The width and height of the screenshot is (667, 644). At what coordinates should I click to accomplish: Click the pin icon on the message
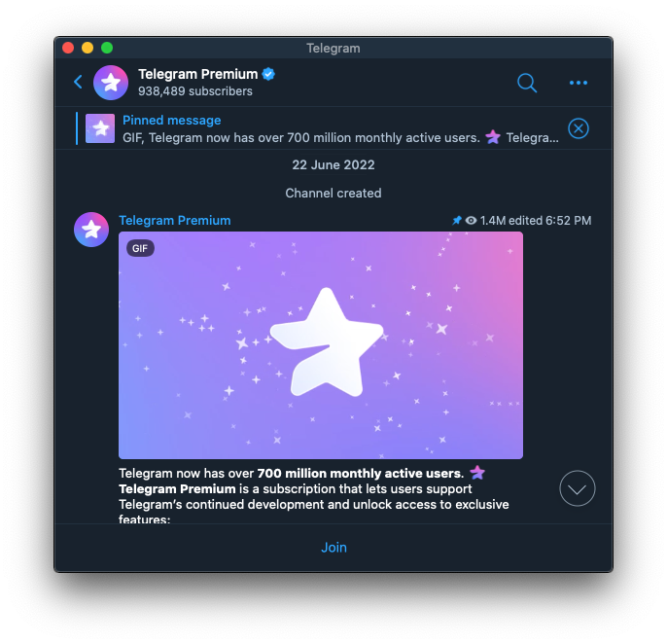click(x=457, y=221)
